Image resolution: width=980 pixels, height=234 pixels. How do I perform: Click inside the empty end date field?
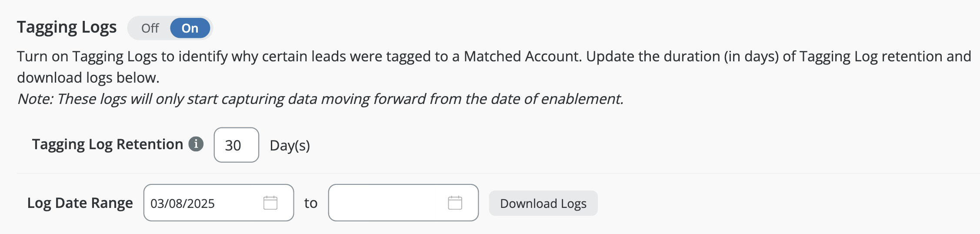[x=387, y=203]
